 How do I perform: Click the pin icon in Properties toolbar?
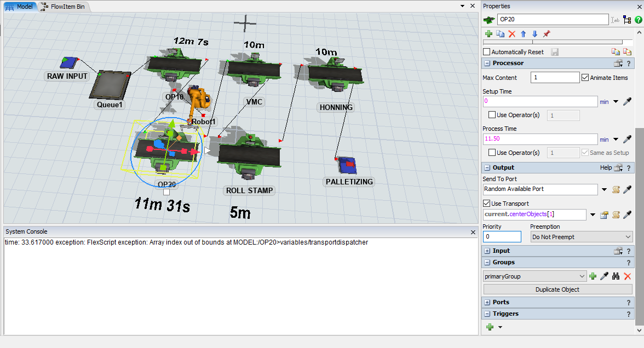pos(547,34)
